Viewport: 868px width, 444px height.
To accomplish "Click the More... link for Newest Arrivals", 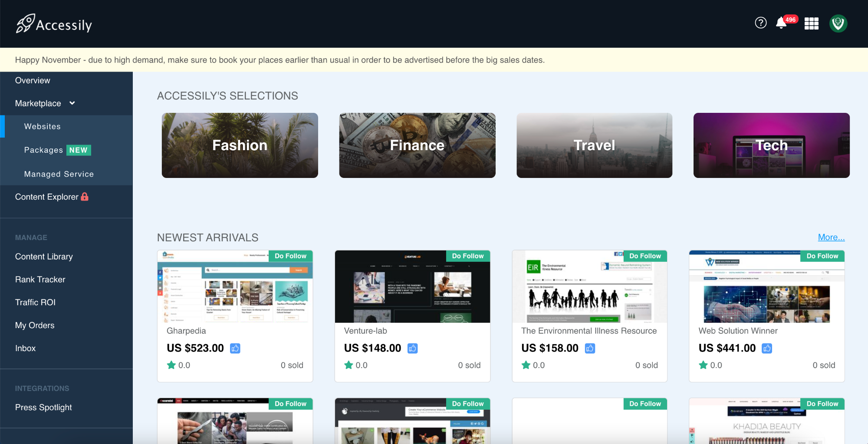I will pos(831,237).
